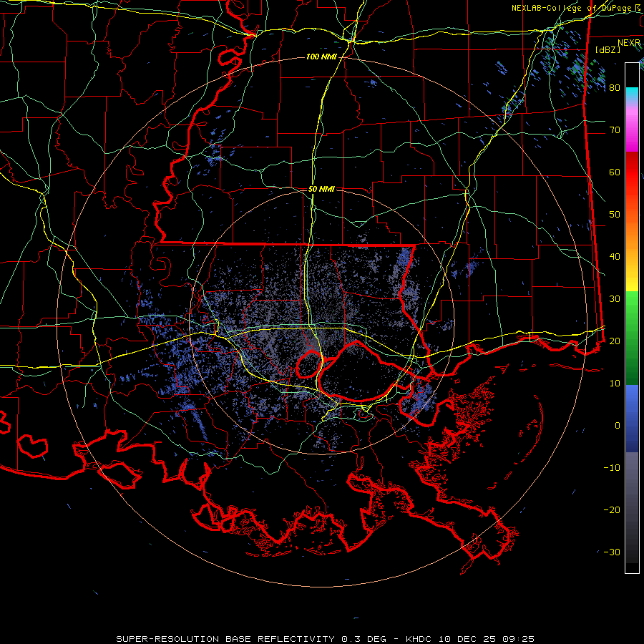Click the 20 value on dBZ scale
The width and height of the screenshot is (644, 644).
pos(615,341)
